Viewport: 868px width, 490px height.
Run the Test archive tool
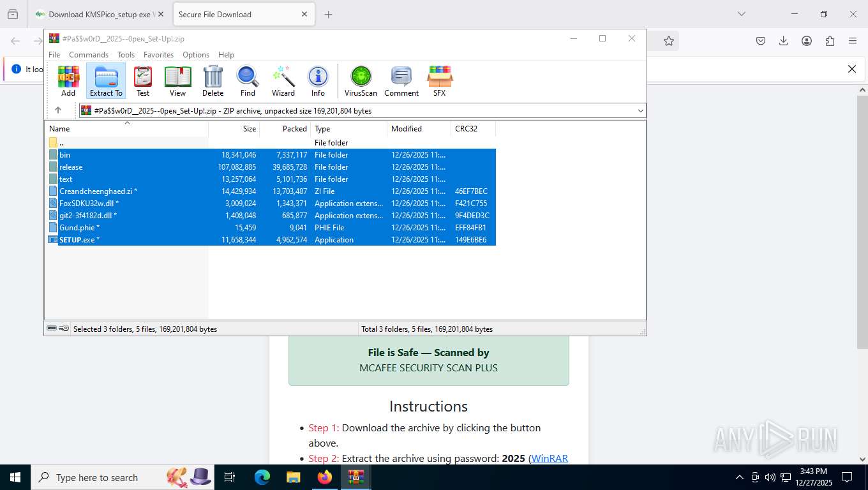tap(143, 81)
